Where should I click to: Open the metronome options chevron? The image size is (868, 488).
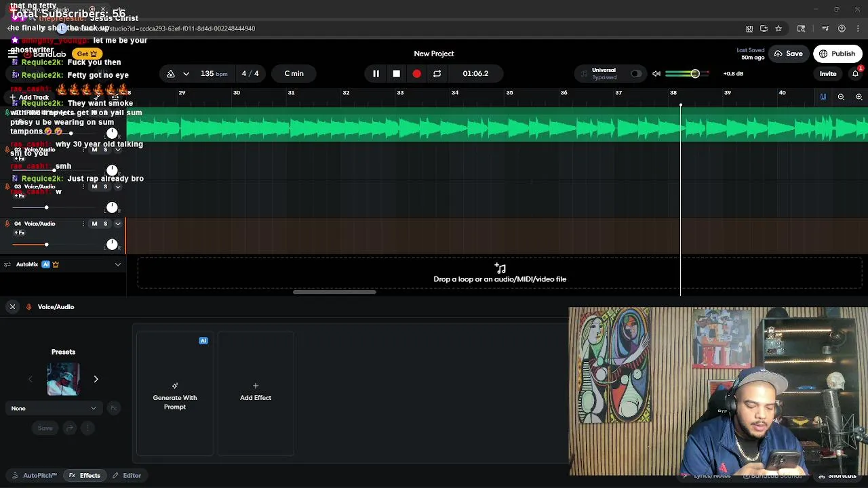pos(186,73)
